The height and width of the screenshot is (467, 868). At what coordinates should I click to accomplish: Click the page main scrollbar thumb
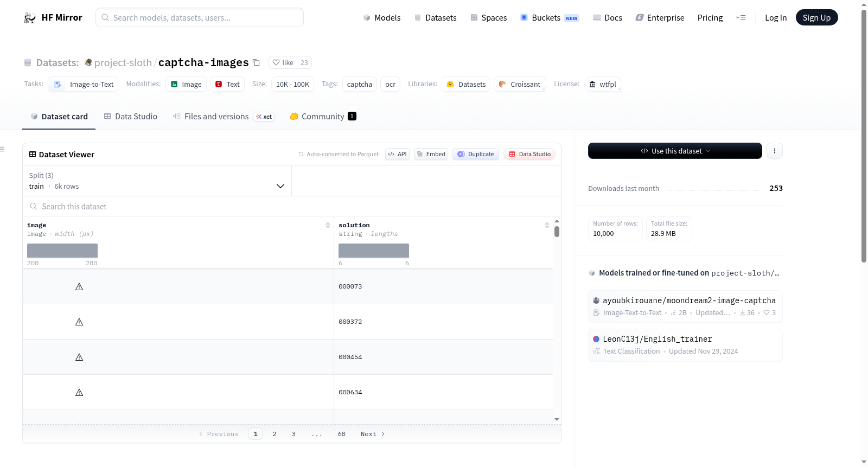[864, 136]
